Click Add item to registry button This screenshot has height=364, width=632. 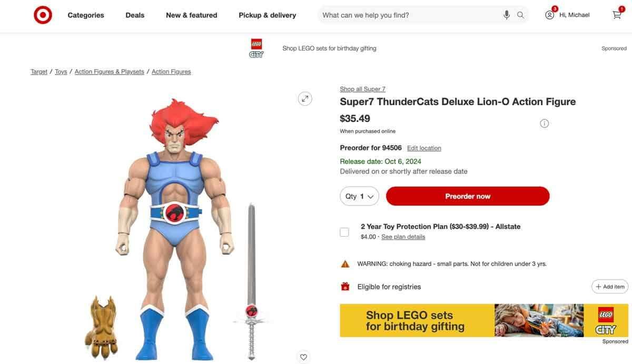(x=610, y=287)
